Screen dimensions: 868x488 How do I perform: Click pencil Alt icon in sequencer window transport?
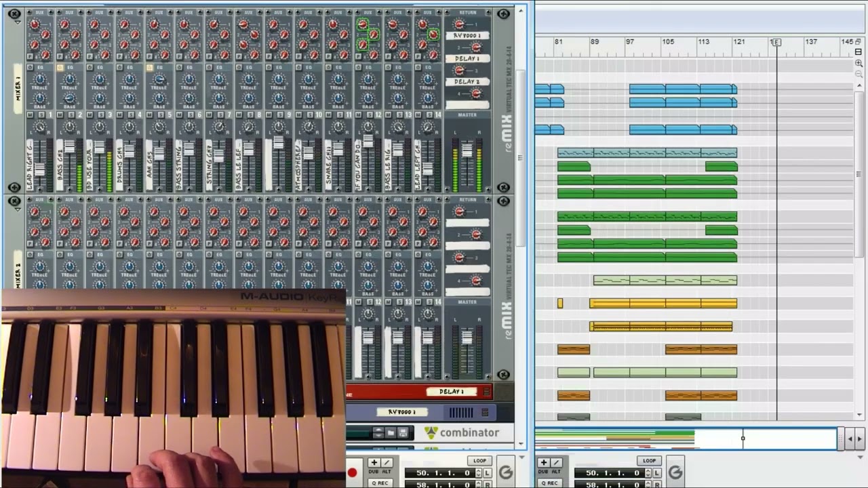pyautogui.click(x=556, y=462)
